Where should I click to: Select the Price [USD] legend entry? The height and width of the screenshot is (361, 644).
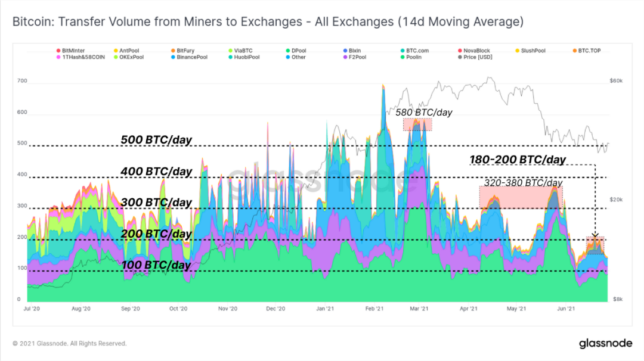point(475,57)
